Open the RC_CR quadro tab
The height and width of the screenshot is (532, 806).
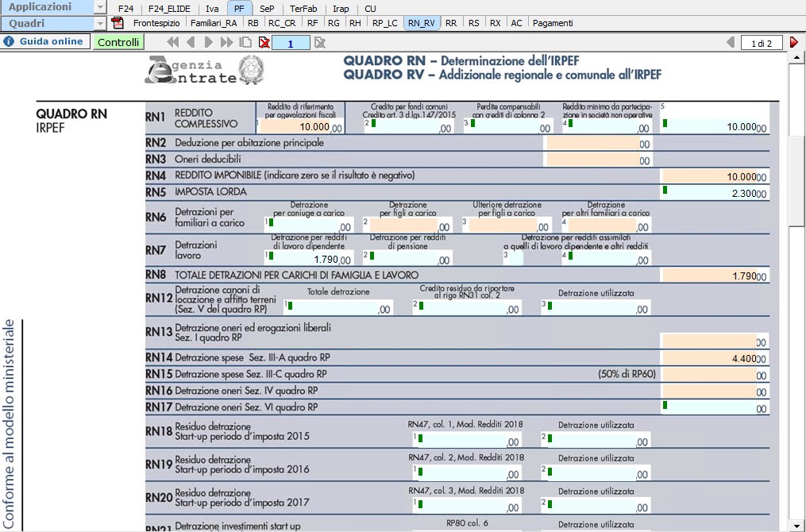point(282,23)
